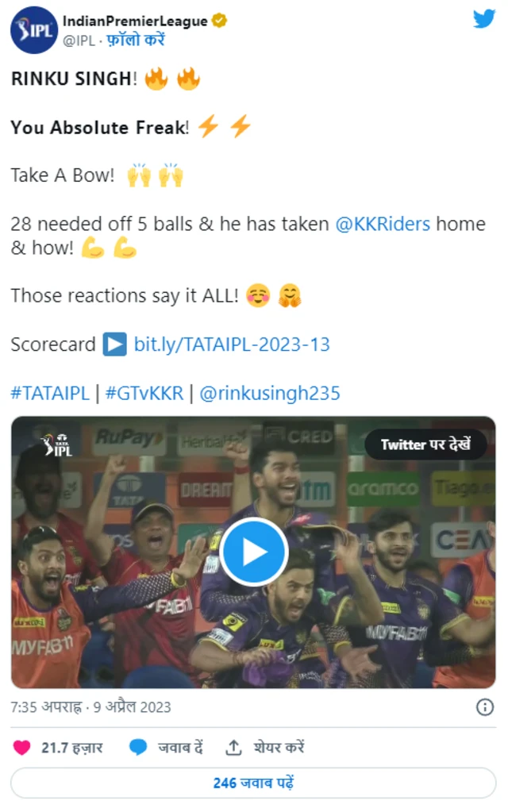
Task: Play the embedded video
Action: [254, 552]
